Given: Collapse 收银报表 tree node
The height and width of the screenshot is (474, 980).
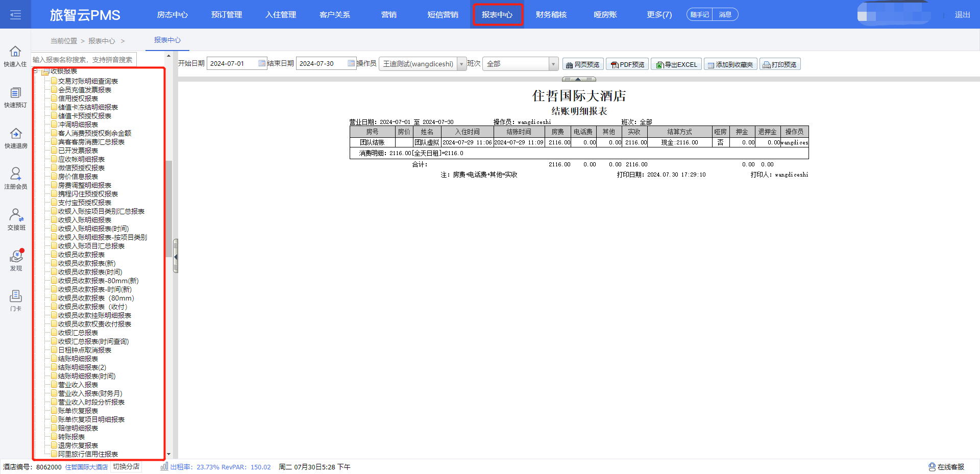Looking at the screenshot, I should click(x=36, y=71).
